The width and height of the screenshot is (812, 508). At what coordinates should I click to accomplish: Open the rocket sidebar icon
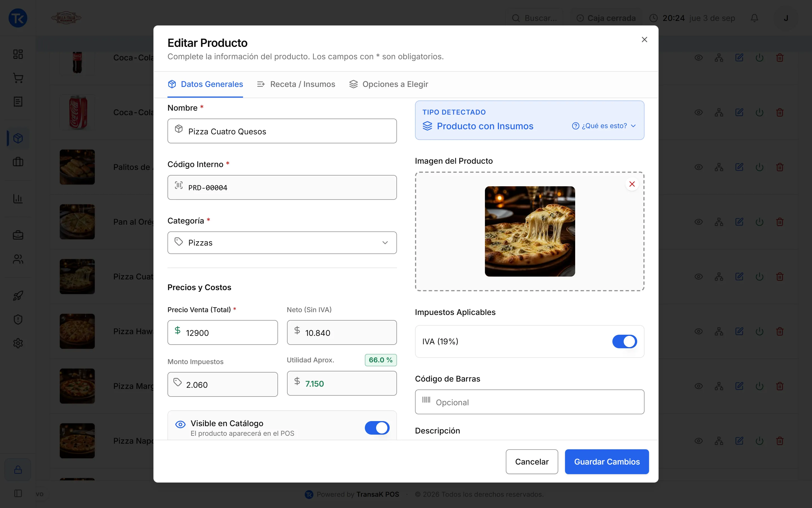(18, 296)
